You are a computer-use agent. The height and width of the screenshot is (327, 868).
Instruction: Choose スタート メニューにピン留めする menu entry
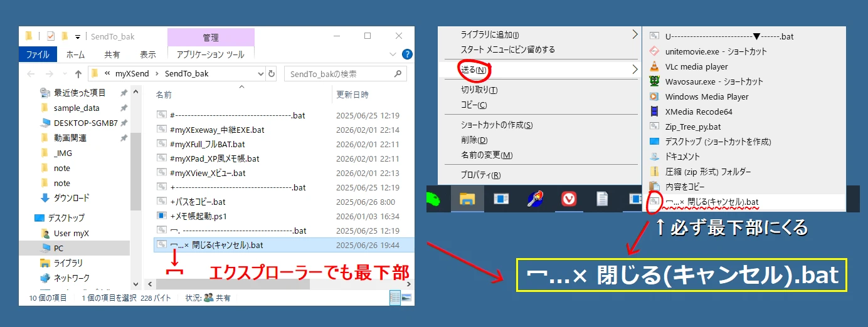pos(508,49)
